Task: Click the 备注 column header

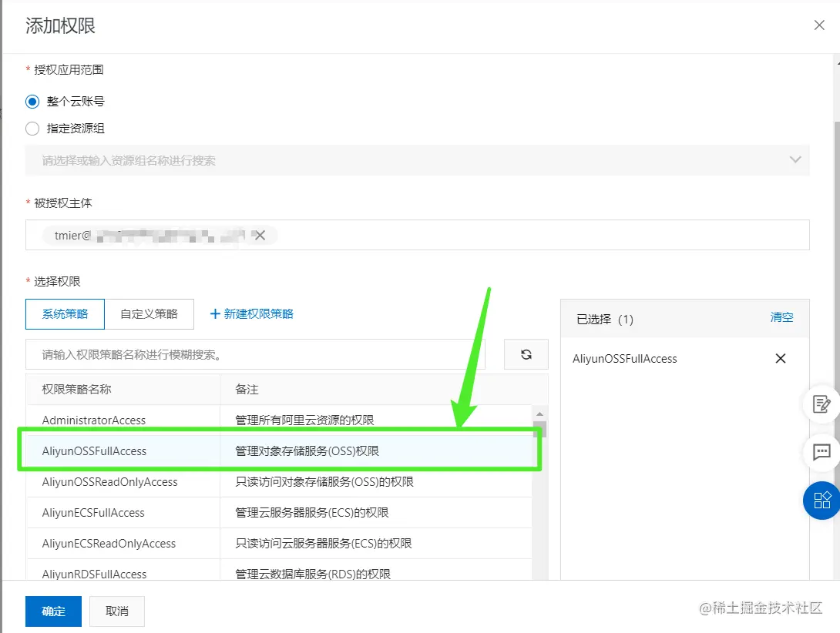Action: 247,390
